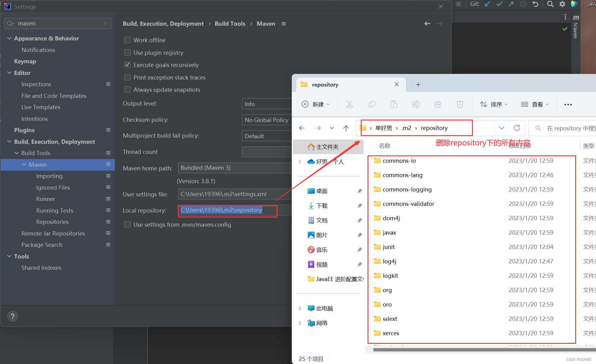Viewport: 596px width, 364px height.
Task: Enable Print exception stack traces
Action: pyautogui.click(x=127, y=77)
